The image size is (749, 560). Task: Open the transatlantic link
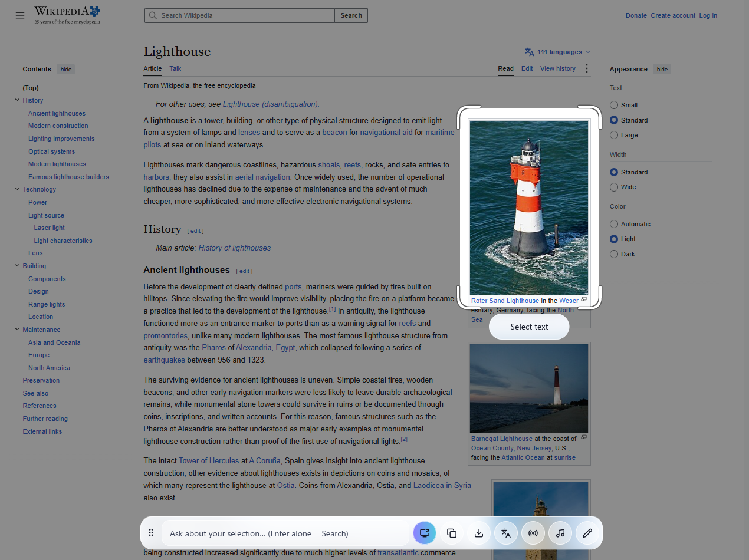398,553
